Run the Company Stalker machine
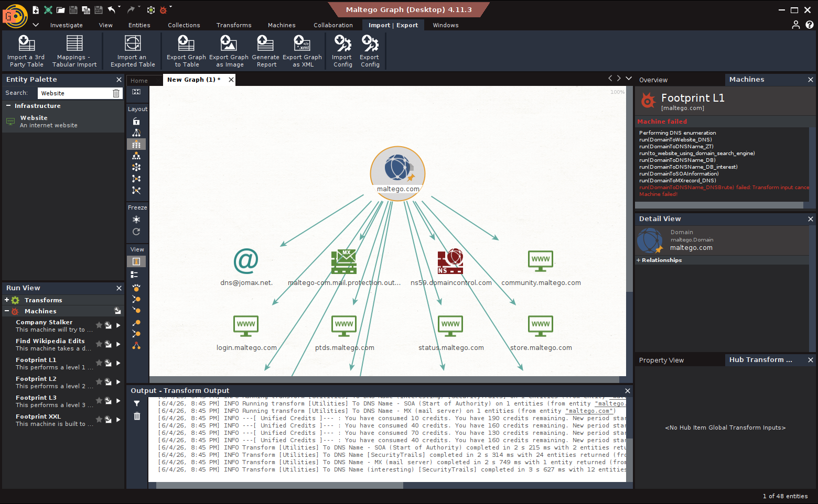The image size is (818, 504). tap(119, 325)
